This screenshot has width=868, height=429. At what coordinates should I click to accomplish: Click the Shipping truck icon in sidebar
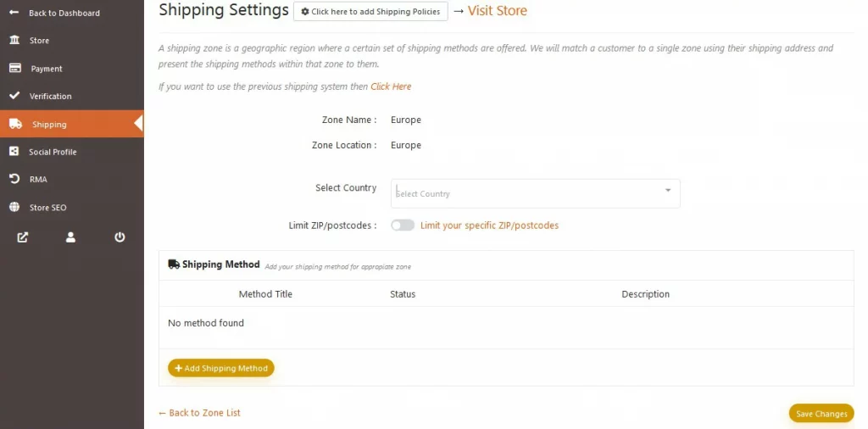click(15, 124)
